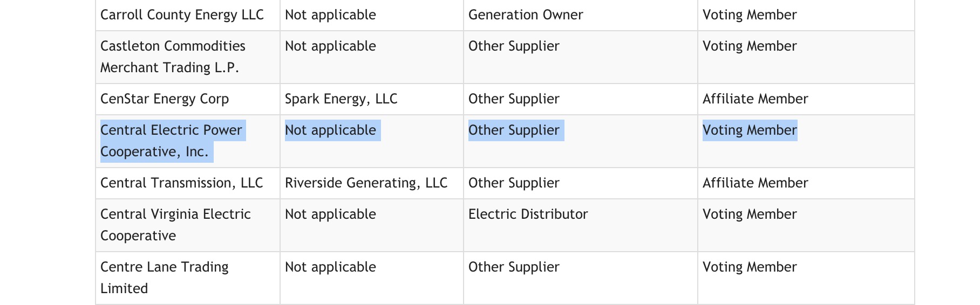The width and height of the screenshot is (980, 305).
Task: Select the Castleton Commodities Merchant Trading L.P. cell
Action: click(x=173, y=57)
